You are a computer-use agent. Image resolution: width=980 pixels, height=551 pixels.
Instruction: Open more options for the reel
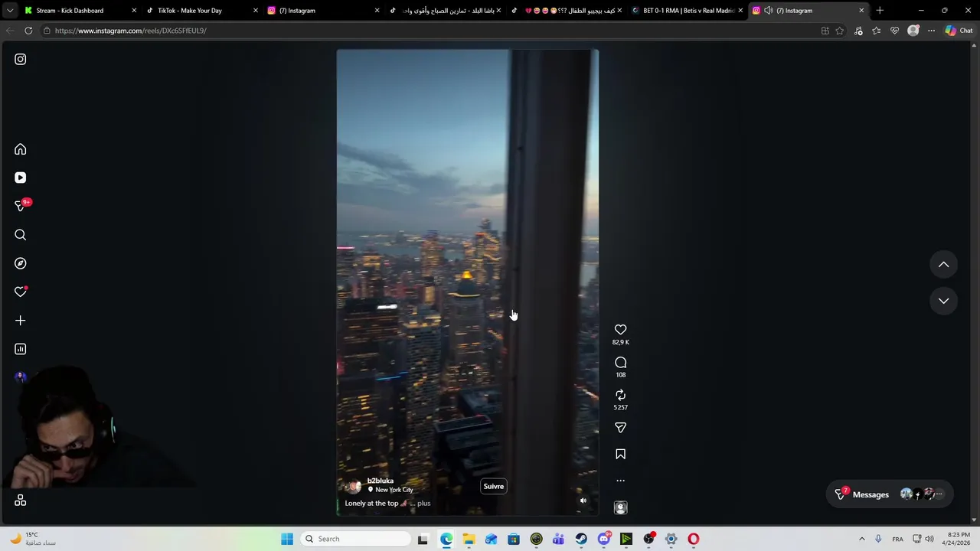621,481
